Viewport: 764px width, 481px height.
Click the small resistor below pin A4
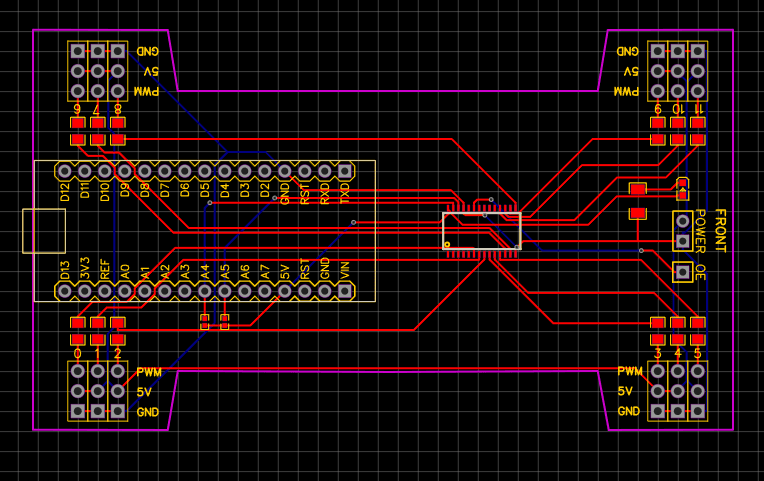205,321
